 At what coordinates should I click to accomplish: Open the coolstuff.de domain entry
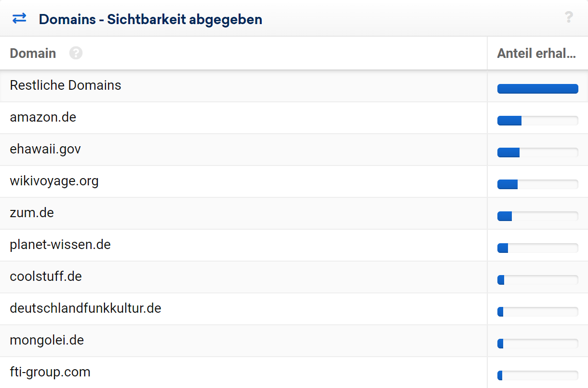46,277
